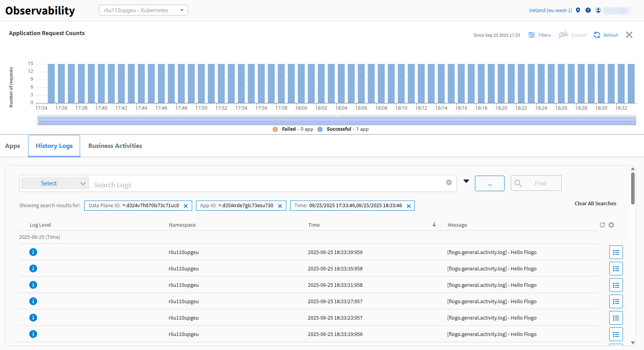Open log details for the 18:33:39:959 entry
This screenshot has height=350, width=644.
(615, 252)
